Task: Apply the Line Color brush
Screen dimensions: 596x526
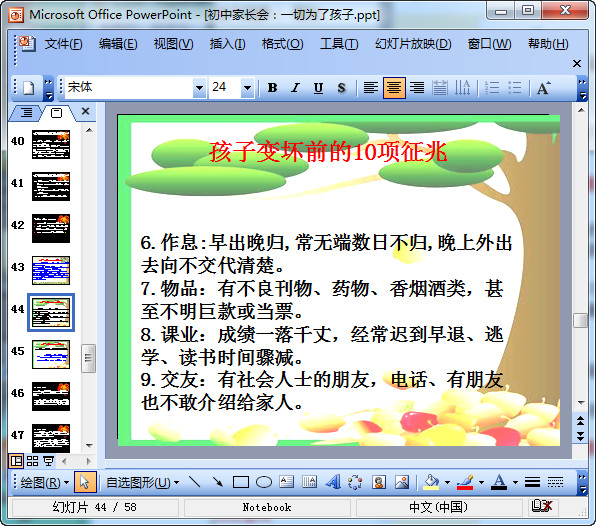Action: coord(465,482)
